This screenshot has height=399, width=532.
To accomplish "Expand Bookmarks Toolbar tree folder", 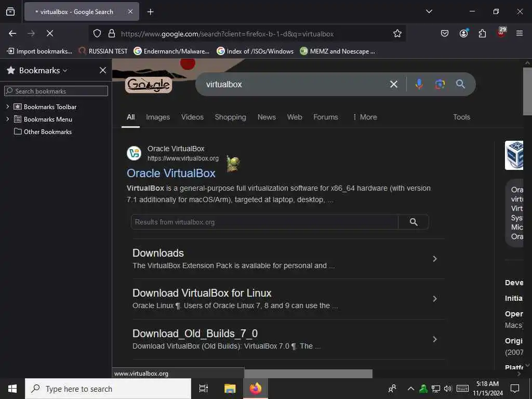I will [7, 107].
